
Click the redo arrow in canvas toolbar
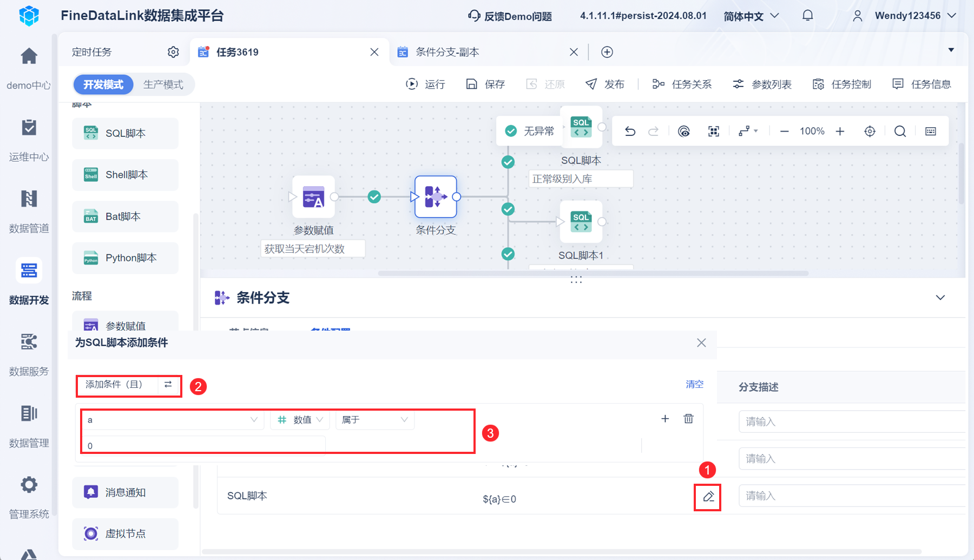coord(654,131)
